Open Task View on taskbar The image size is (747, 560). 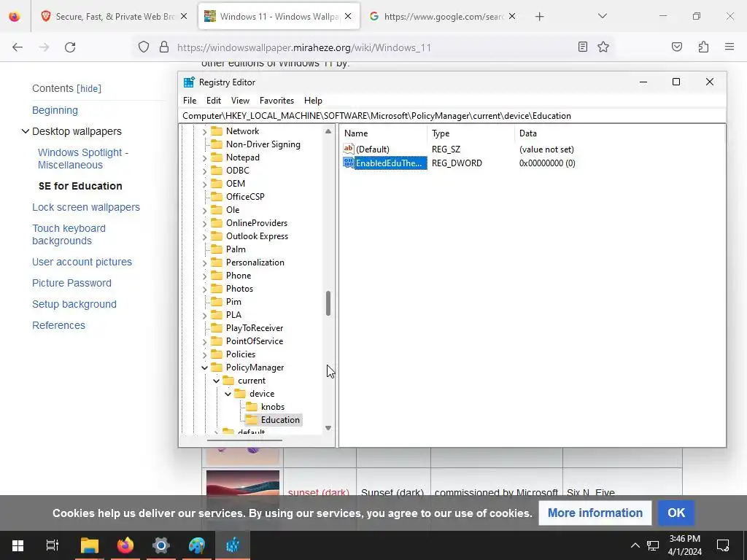(52, 545)
